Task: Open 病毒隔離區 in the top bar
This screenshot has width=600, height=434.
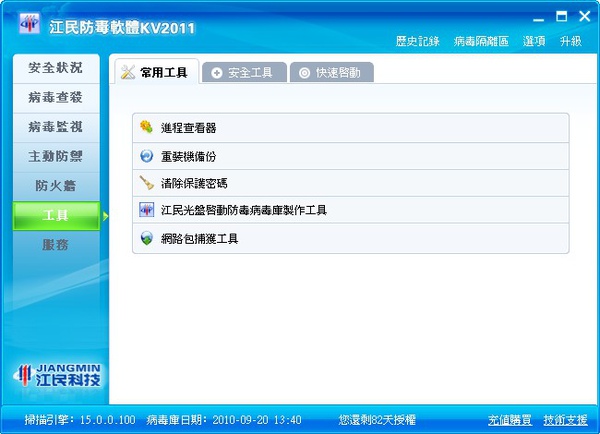Action: pyautogui.click(x=481, y=41)
